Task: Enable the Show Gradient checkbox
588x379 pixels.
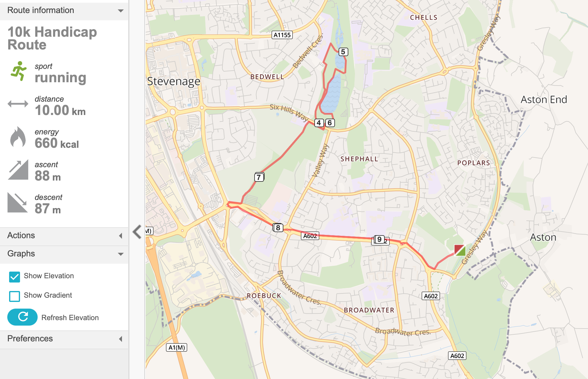Action: coord(15,296)
